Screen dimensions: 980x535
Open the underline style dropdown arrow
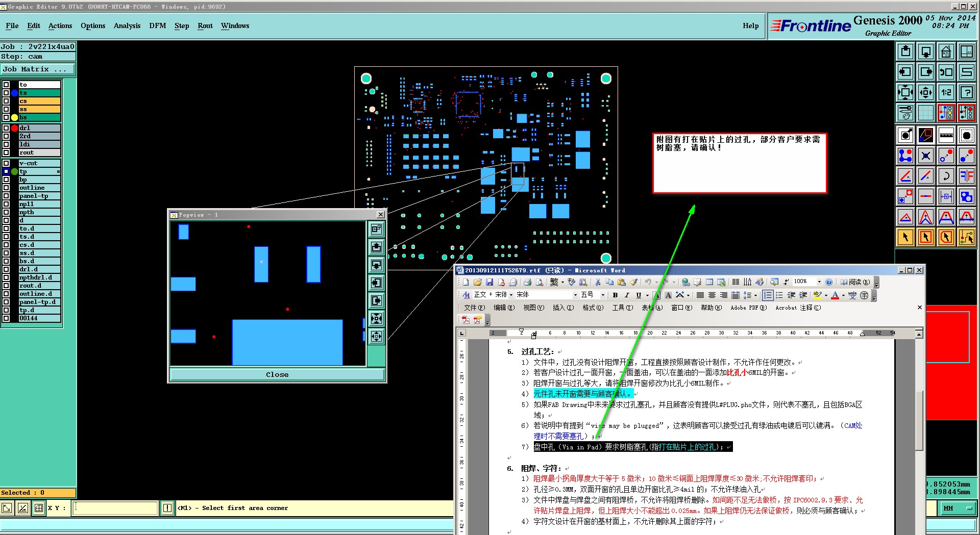[647, 295]
